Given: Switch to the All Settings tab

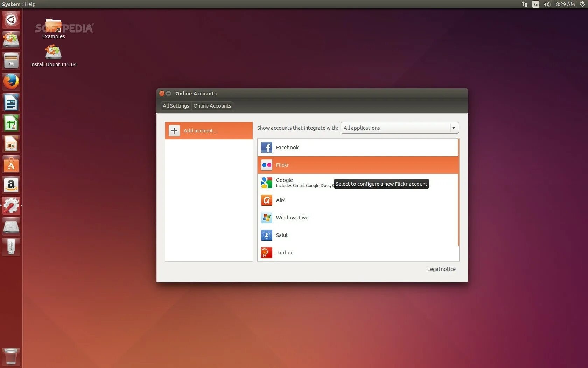Looking at the screenshot, I should [x=176, y=105].
